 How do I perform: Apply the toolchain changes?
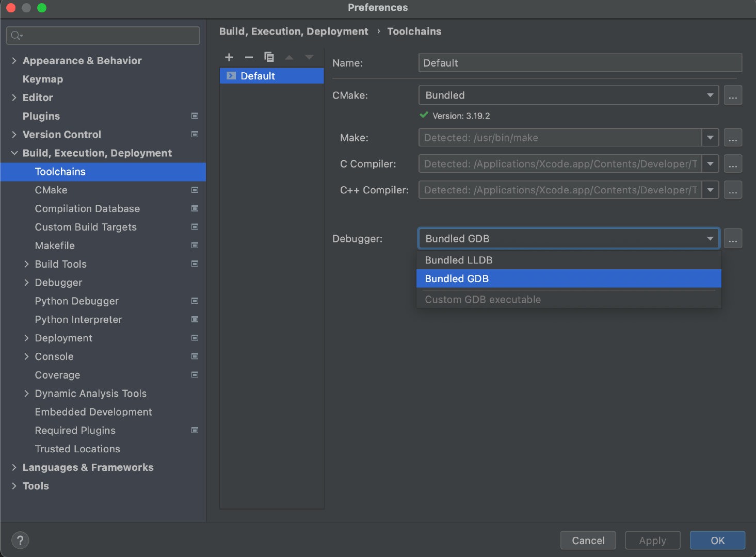(652, 540)
